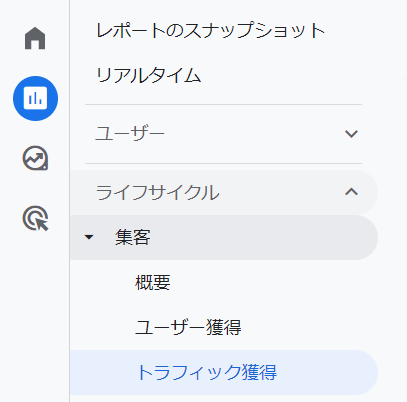Click the downward chevron beside ユーザー
Viewport: 407px width, 402px height.
[x=351, y=134]
